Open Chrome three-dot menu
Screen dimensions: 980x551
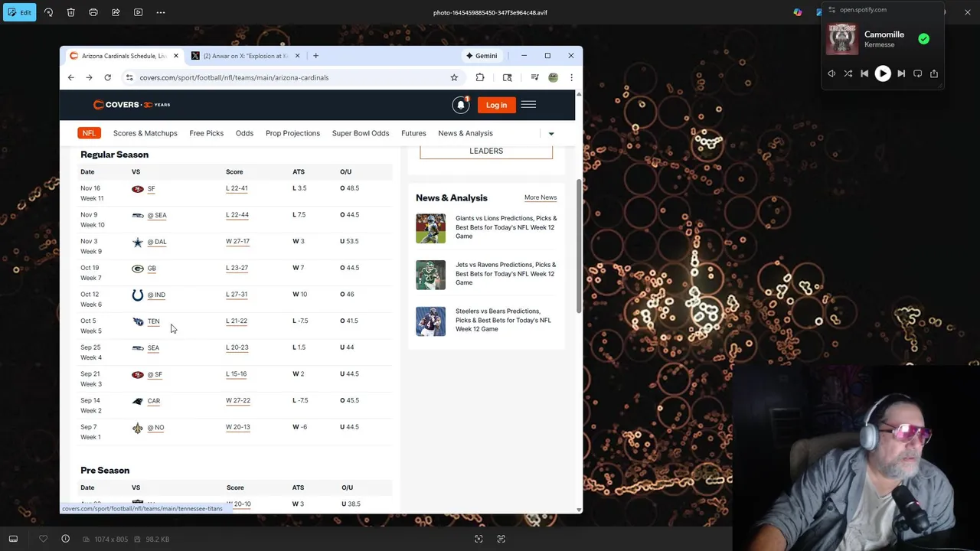pyautogui.click(x=571, y=77)
